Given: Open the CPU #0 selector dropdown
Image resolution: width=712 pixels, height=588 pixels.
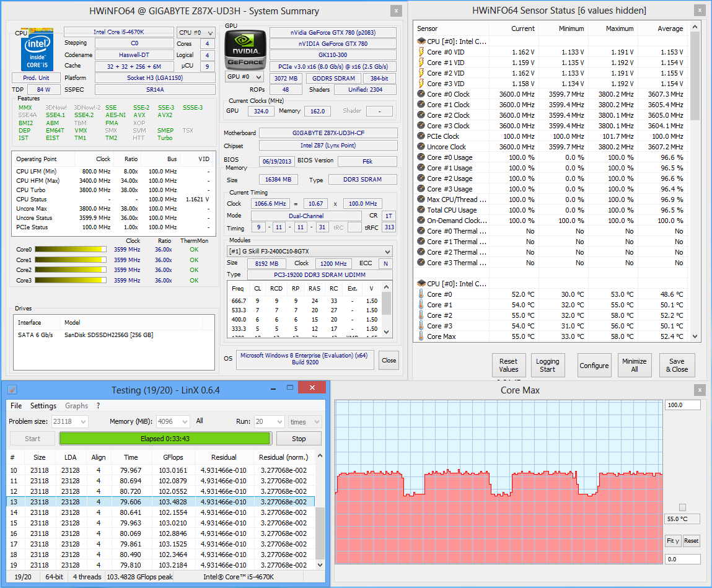Looking at the screenshot, I should coord(196,32).
